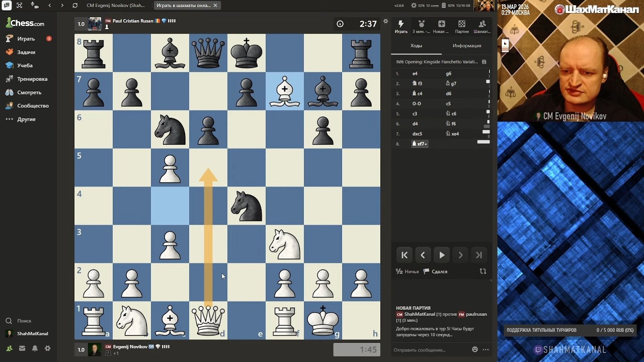The image size is (644, 362).
Task: Open the Партии games board icon
Action: point(462,27)
